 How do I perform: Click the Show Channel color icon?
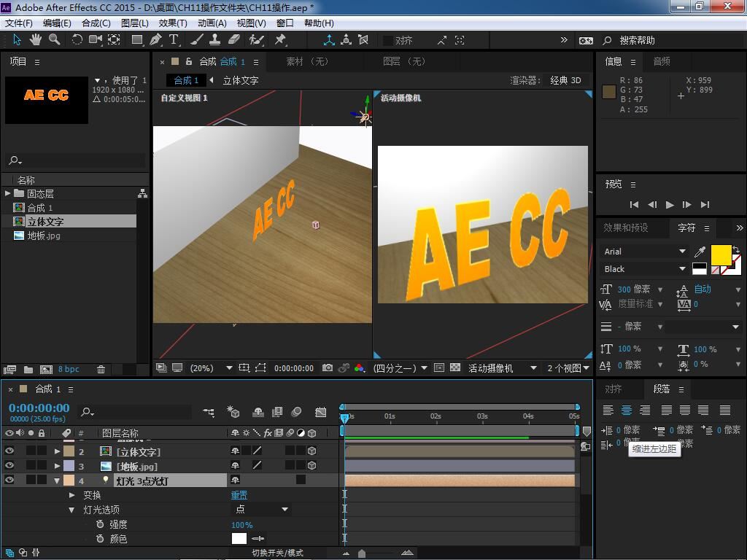pyautogui.click(x=360, y=368)
